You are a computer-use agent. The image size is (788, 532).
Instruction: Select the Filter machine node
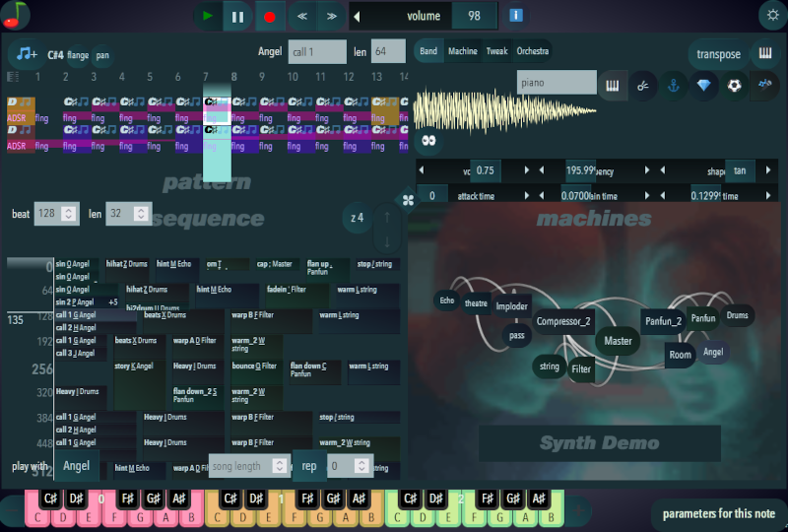coord(581,369)
